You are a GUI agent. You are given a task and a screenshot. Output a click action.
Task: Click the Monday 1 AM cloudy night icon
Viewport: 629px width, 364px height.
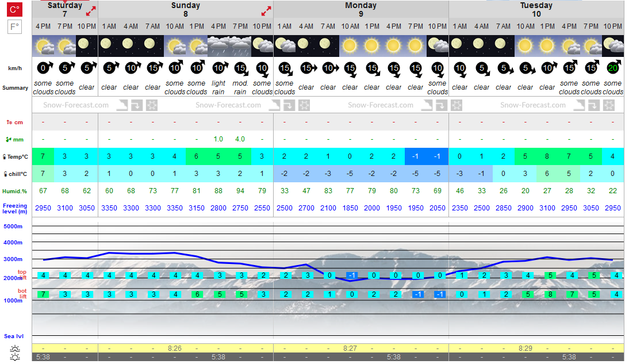click(x=285, y=46)
